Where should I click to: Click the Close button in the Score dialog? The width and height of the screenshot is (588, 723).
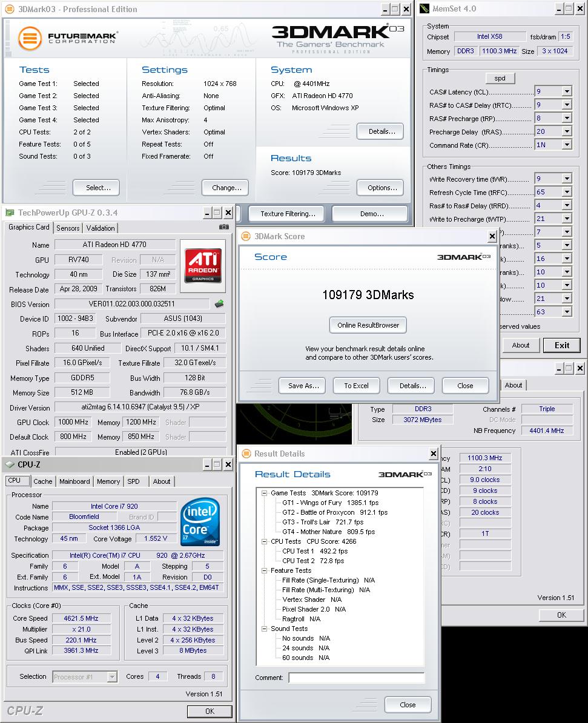click(x=465, y=386)
